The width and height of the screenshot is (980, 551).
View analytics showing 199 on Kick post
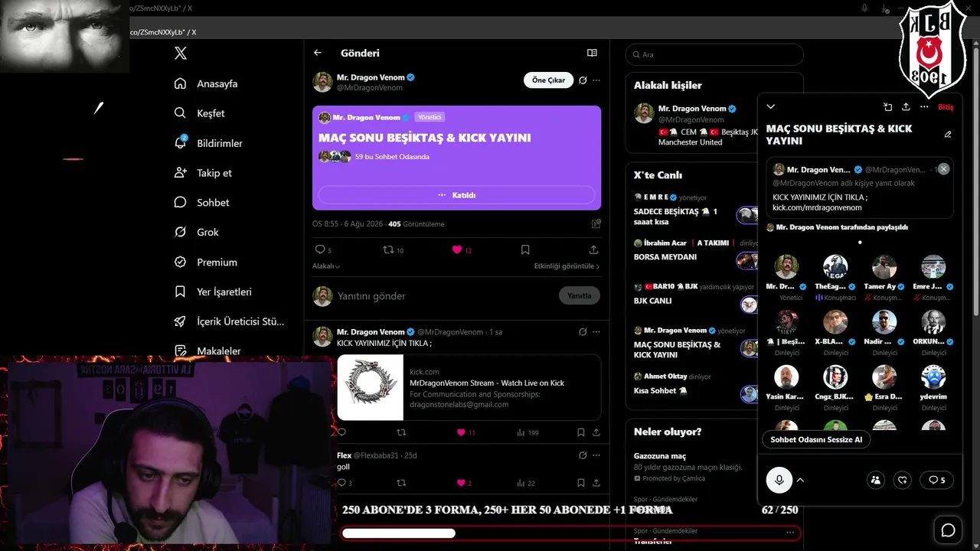pos(528,432)
